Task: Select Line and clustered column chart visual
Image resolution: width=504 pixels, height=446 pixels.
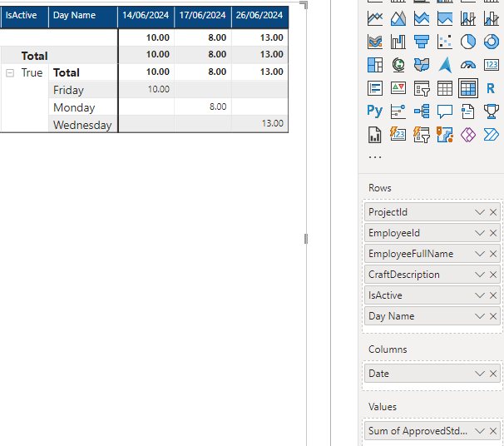Action: (x=492, y=18)
